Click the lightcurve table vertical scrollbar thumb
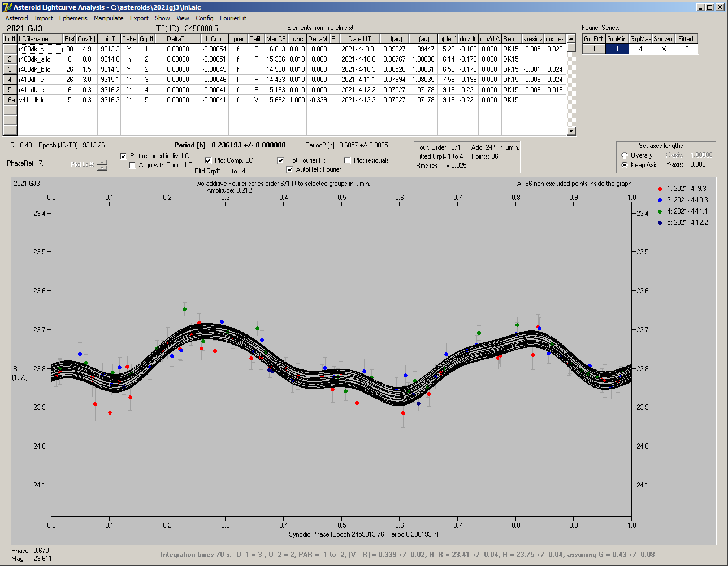This screenshot has height=566, width=728. (571, 47)
